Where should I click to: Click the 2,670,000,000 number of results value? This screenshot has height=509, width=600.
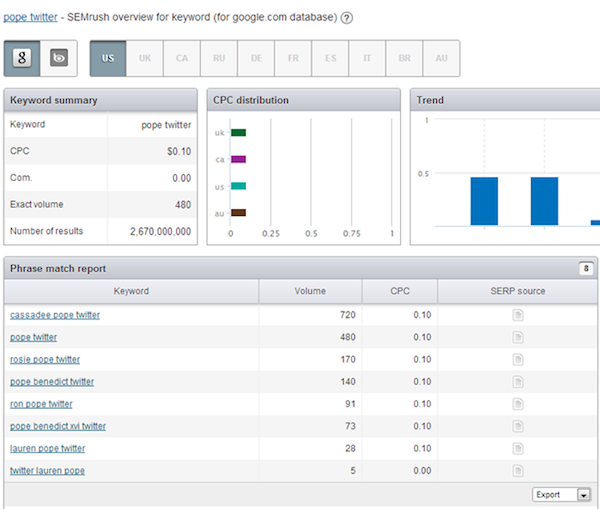[x=160, y=232]
